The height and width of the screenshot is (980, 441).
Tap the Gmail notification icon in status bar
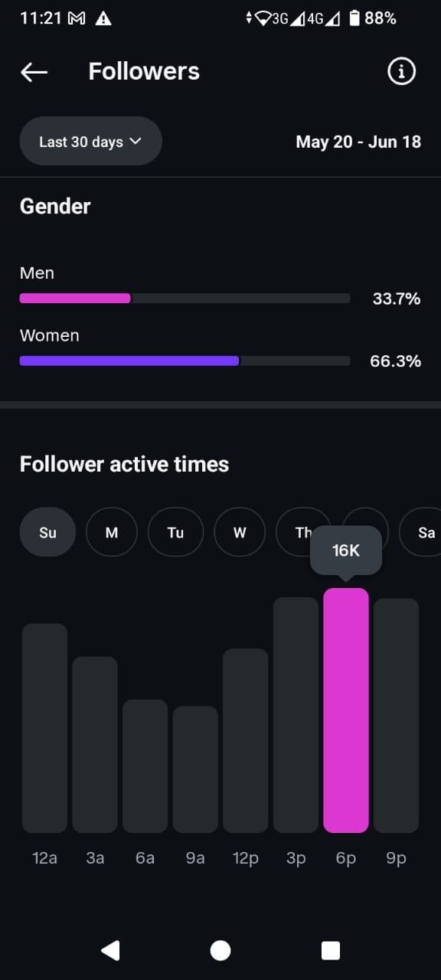point(77,18)
